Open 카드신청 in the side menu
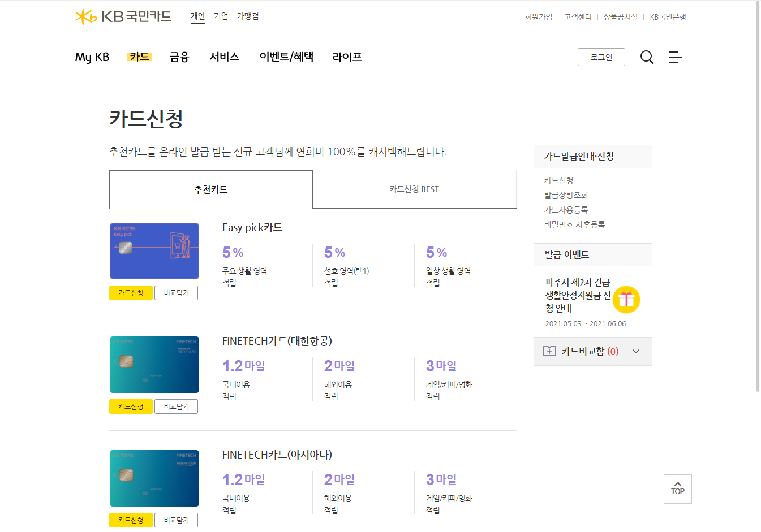Screen dimensions: 761x532 (x=558, y=180)
